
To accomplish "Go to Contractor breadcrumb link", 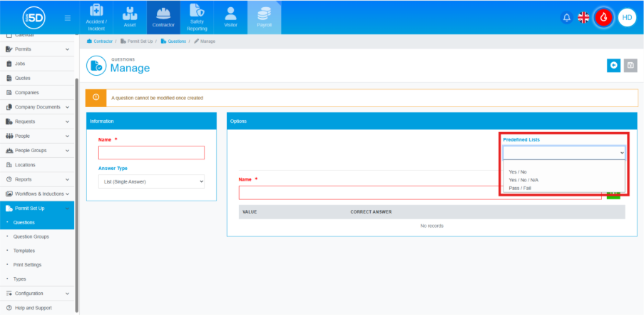I will click(100, 41).
